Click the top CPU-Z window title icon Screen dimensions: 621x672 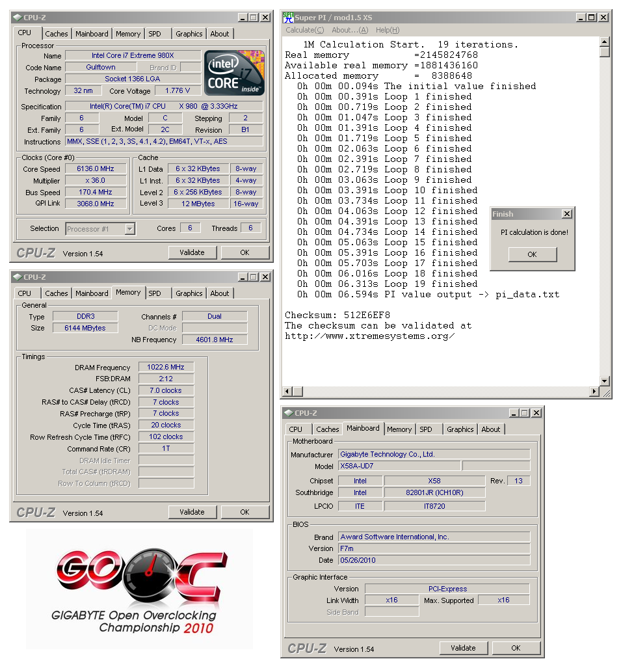tap(18, 18)
